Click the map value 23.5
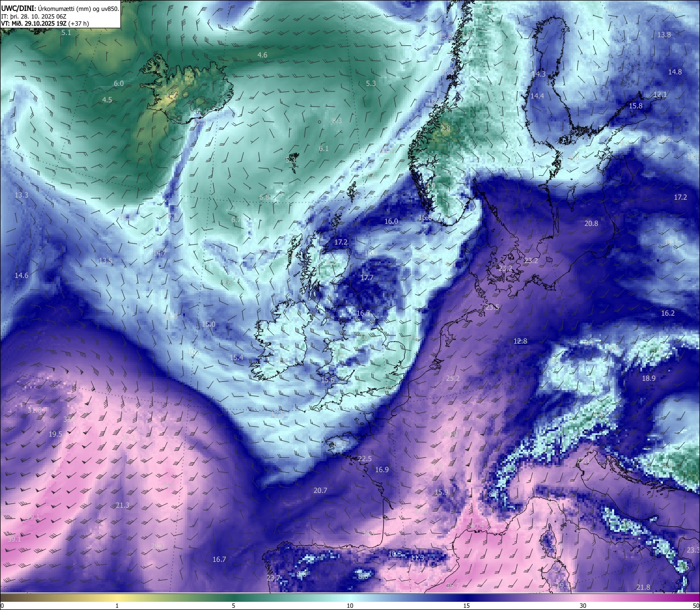Viewport: 700px width, 610px height. tap(492, 307)
